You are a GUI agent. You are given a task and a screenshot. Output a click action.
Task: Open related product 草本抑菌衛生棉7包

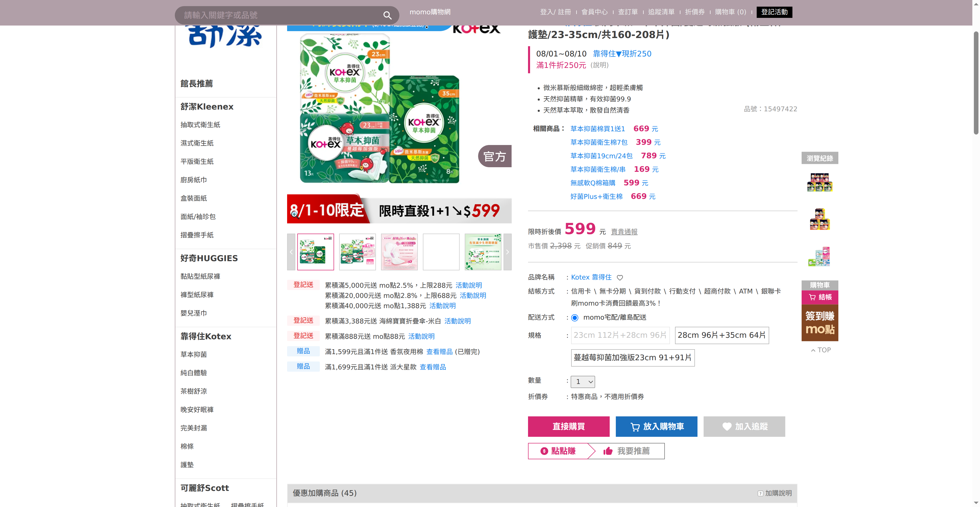pyautogui.click(x=599, y=142)
